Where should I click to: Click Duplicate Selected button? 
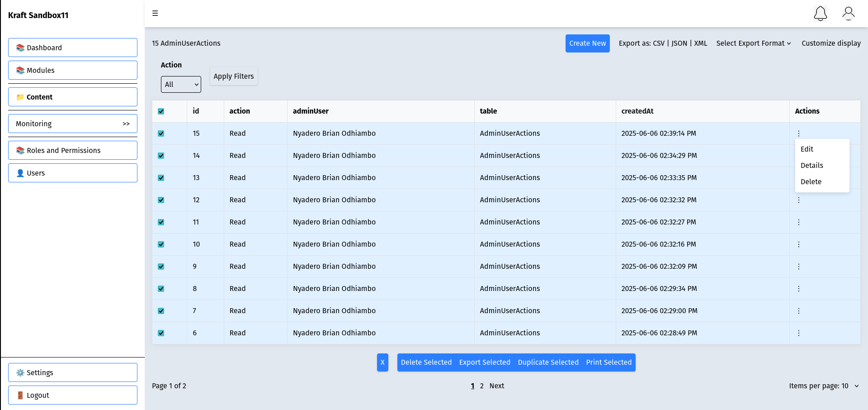[x=548, y=362]
